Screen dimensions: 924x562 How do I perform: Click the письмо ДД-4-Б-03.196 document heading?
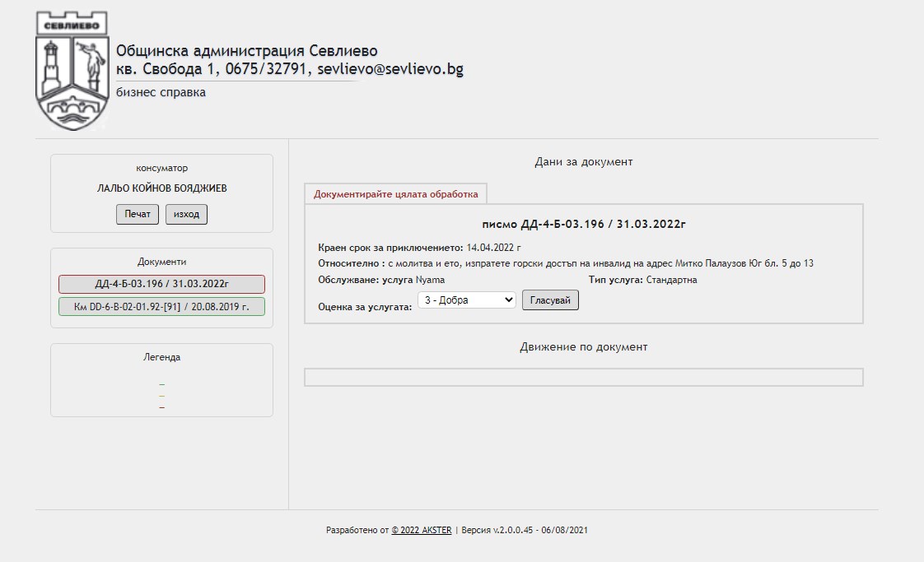click(583, 224)
